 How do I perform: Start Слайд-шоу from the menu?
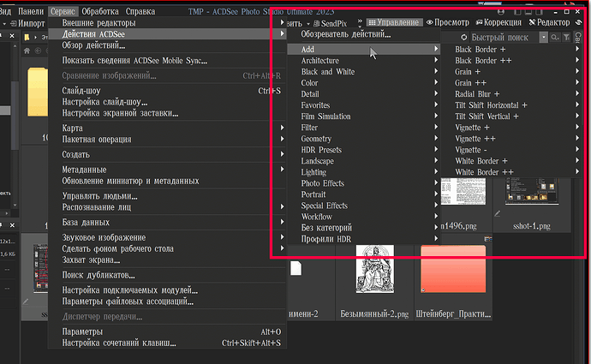click(167, 91)
